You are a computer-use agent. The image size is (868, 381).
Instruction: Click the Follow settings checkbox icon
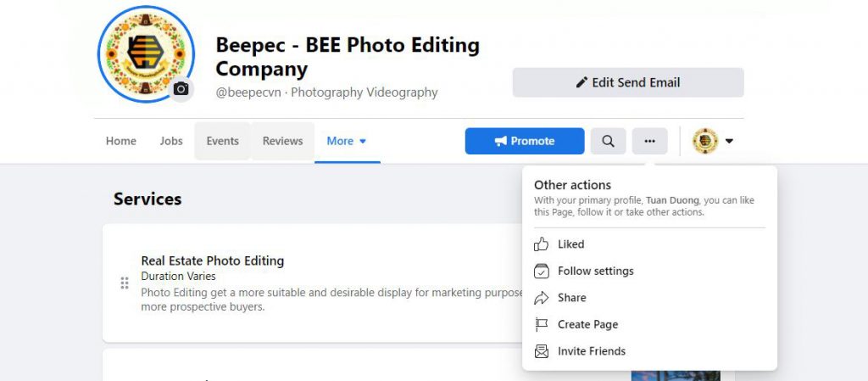(541, 271)
